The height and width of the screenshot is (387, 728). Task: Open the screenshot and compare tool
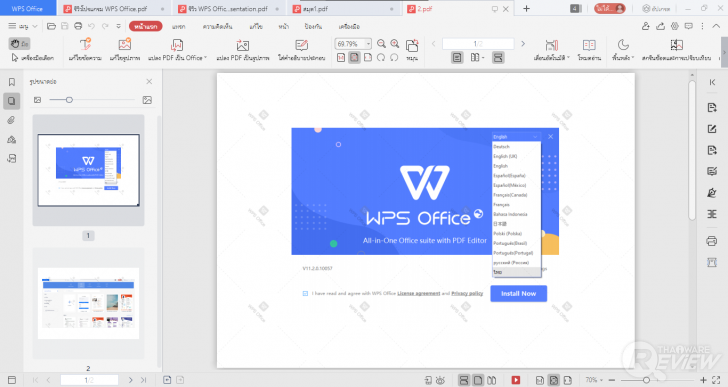[x=676, y=50]
